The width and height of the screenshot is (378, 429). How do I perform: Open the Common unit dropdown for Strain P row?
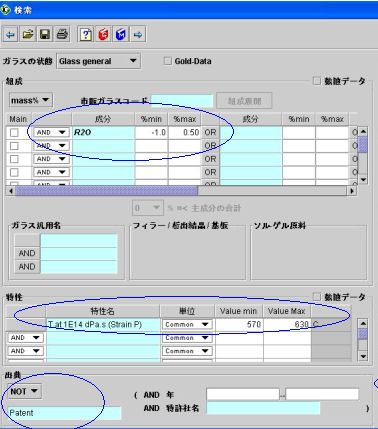[x=187, y=324]
